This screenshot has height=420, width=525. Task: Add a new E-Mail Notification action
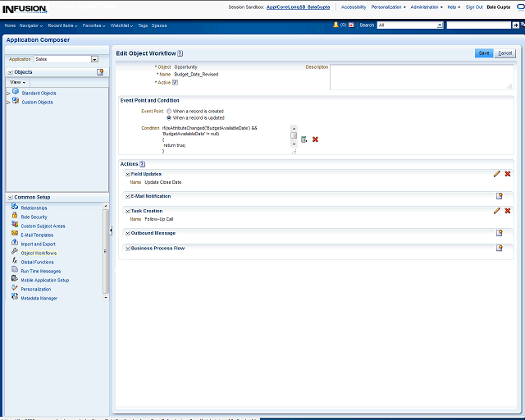pyautogui.click(x=499, y=196)
